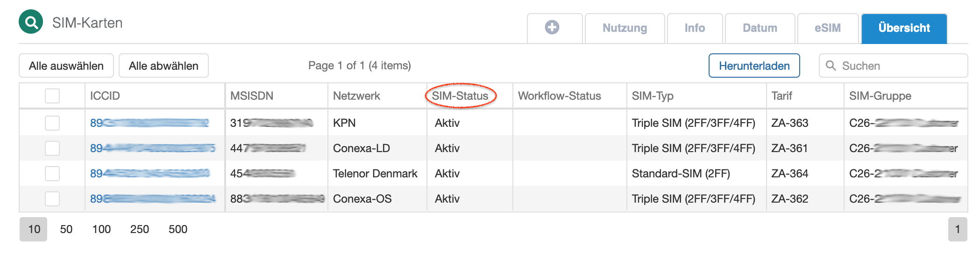Viewport: 980px width, 263px height.
Task: Set page size to 50 items
Action: (x=66, y=229)
